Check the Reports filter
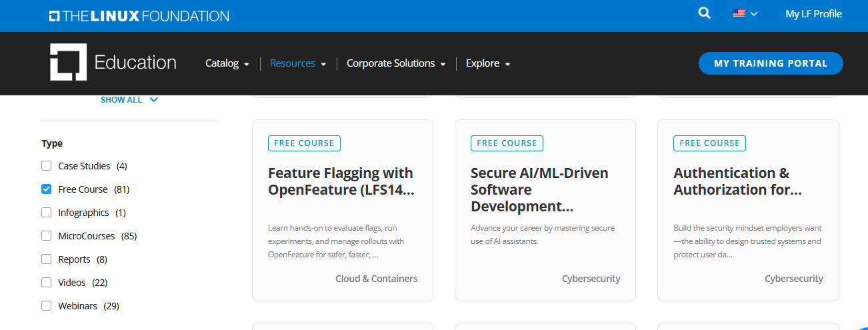 click(46, 259)
